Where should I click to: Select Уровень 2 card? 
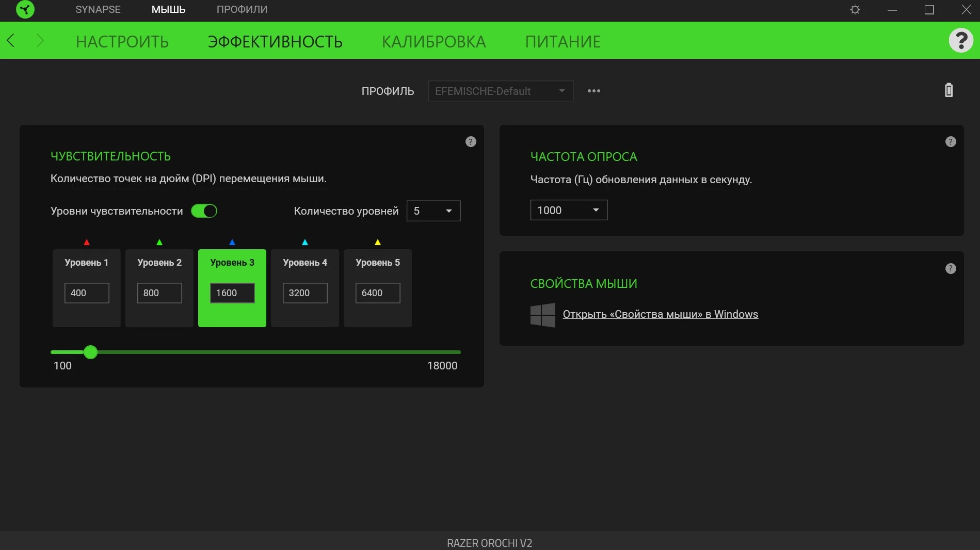pos(159,288)
